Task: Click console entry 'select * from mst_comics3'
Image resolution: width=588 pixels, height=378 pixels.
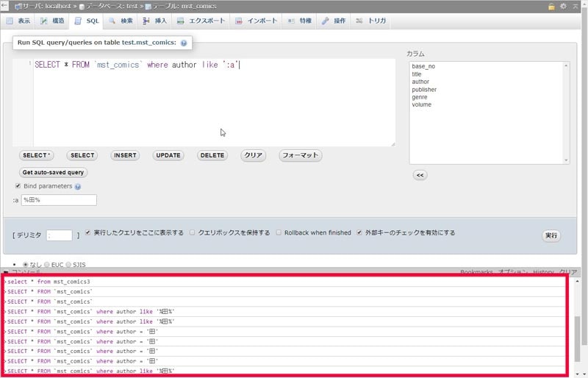Action: click(x=49, y=282)
